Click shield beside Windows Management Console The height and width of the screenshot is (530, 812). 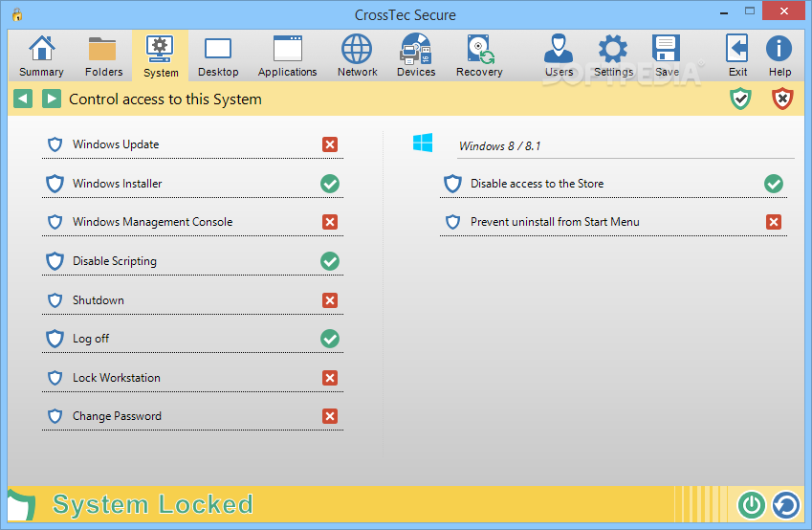[55, 222]
